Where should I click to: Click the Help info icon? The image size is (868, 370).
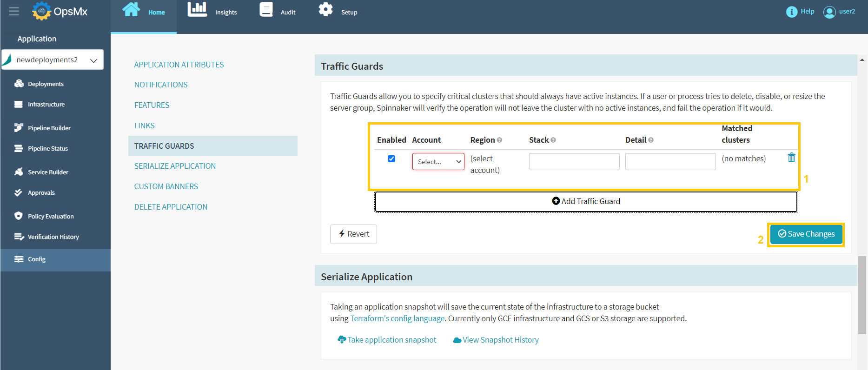(791, 12)
